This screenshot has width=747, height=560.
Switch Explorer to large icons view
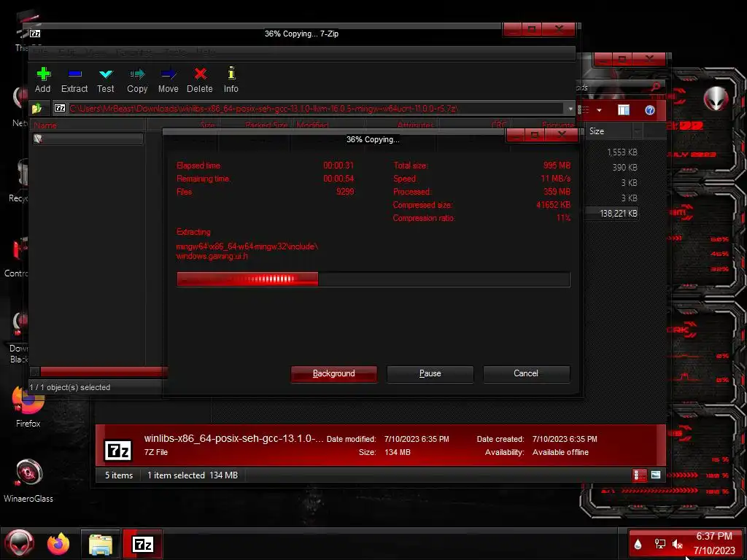[656, 475]
